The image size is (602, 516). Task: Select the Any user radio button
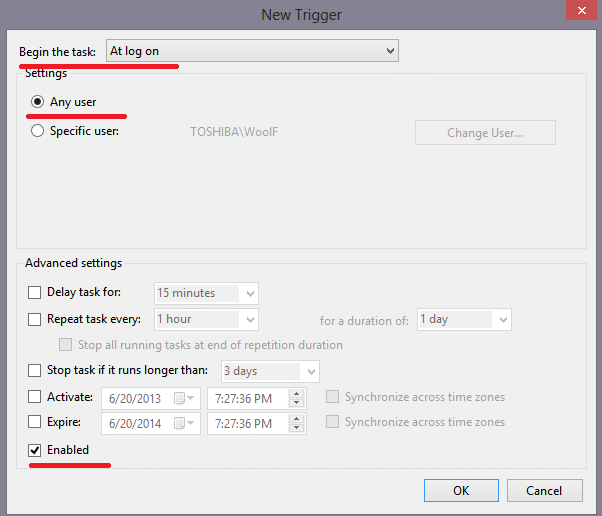point(37,102)
